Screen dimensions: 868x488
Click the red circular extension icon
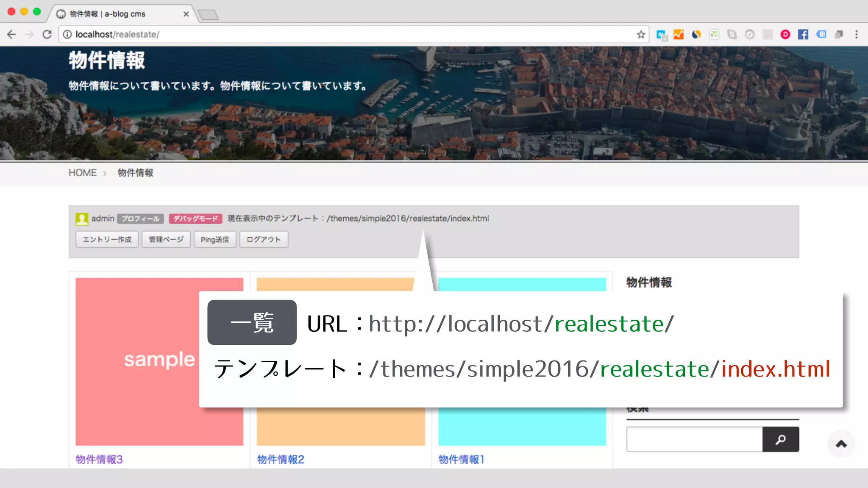pos(785,34)
